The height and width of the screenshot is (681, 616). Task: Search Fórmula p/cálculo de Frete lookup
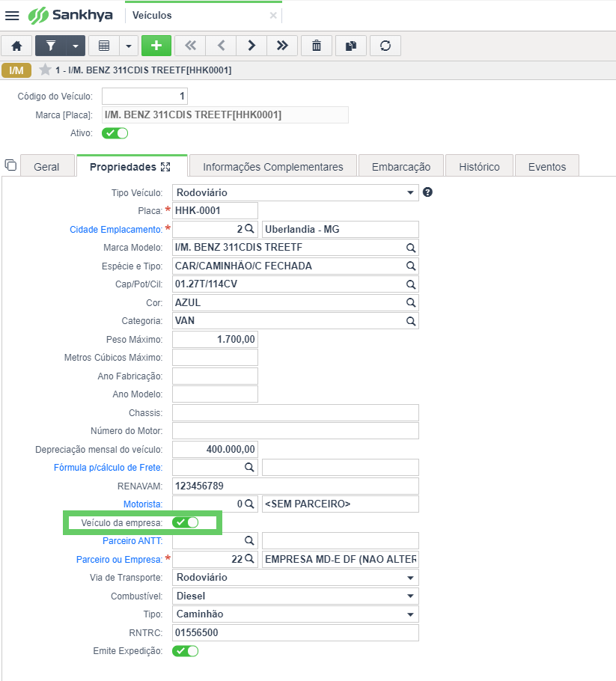click(249, 467)
